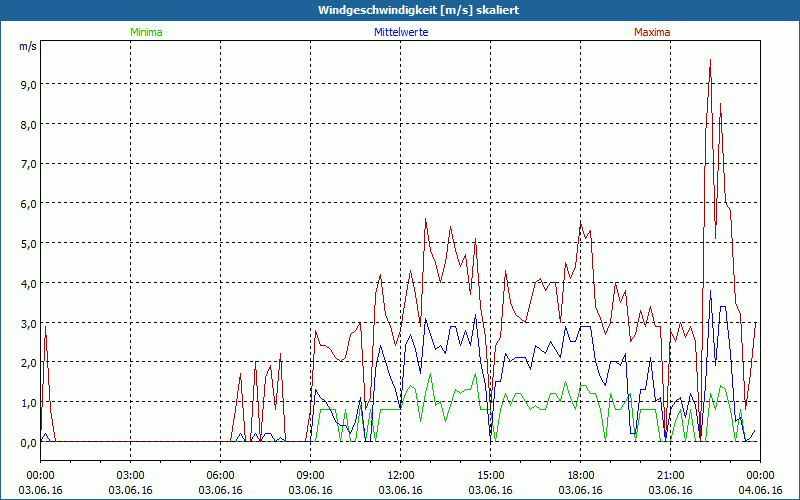This screenshot has width=800, height=500.
Task: Click the 0,0 y-axis value
Action: (29, 443)
